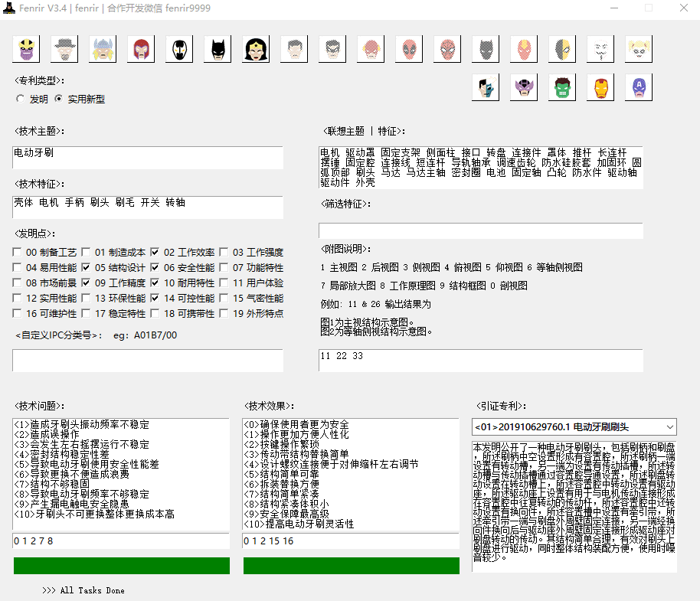Click the 自定义IPC分类号 input box

coord(148,361)
